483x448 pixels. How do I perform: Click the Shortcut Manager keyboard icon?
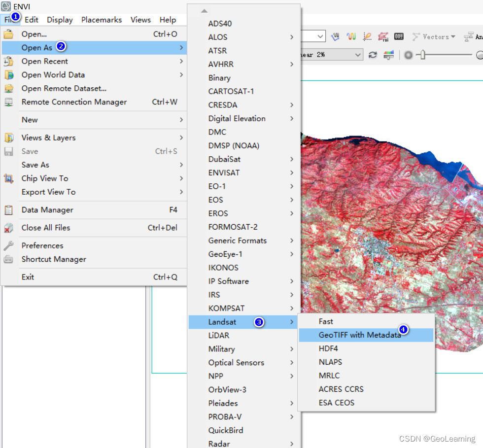[x=9, y=259]
